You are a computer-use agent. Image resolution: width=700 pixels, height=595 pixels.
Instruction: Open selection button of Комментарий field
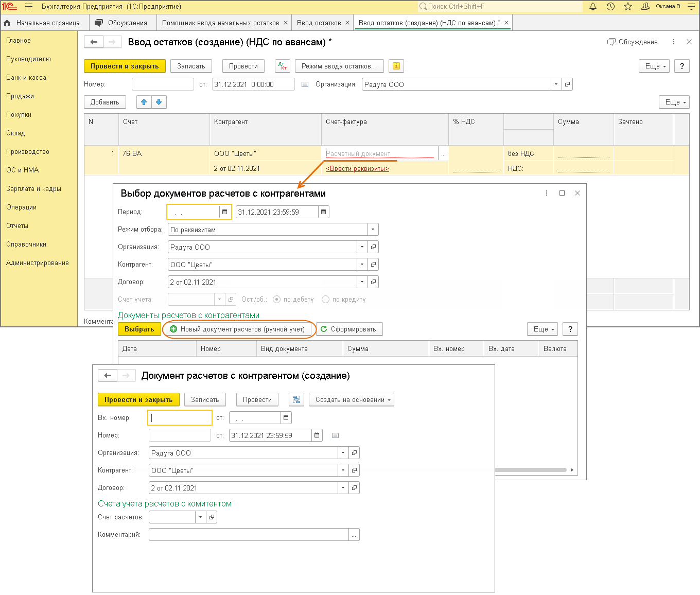click(354, 534)
